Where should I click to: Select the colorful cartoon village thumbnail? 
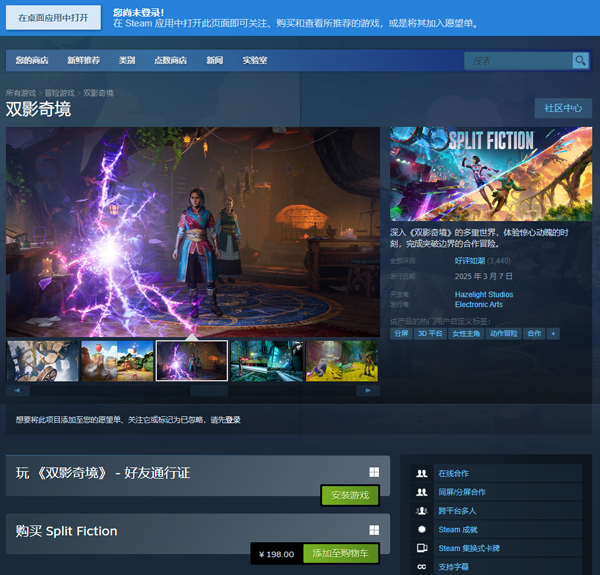117,361
